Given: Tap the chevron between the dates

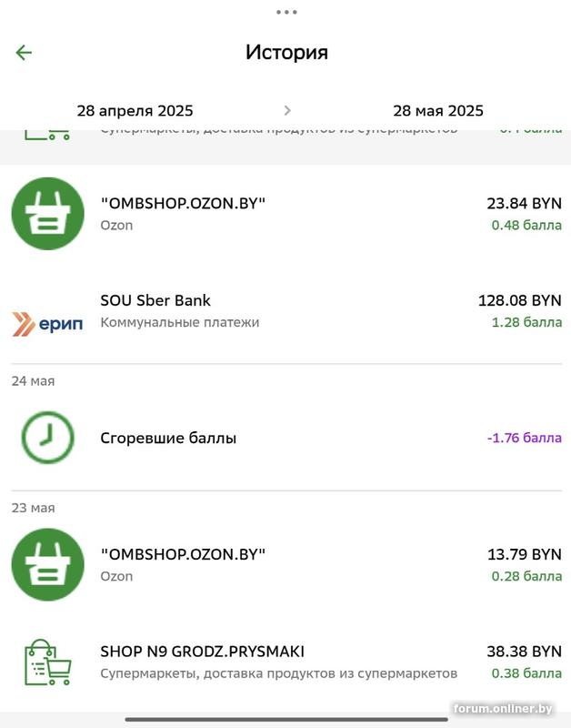Looking at the screenshot, I should click(x=287, y=111).
